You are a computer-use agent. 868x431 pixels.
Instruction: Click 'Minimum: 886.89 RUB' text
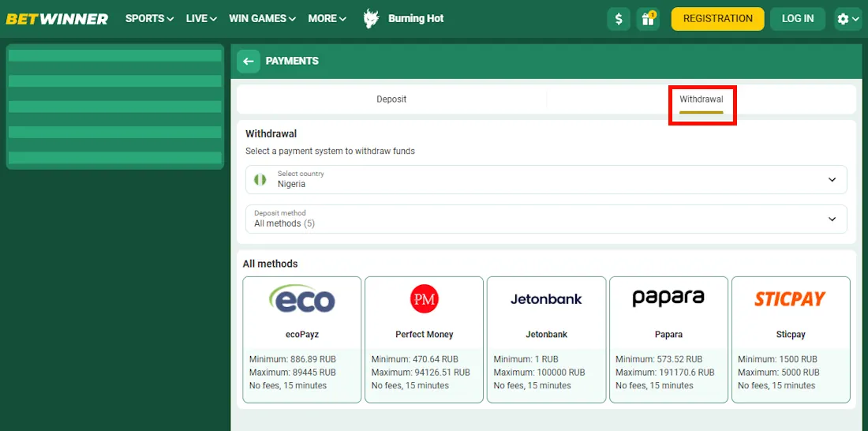tap(292, 359)
